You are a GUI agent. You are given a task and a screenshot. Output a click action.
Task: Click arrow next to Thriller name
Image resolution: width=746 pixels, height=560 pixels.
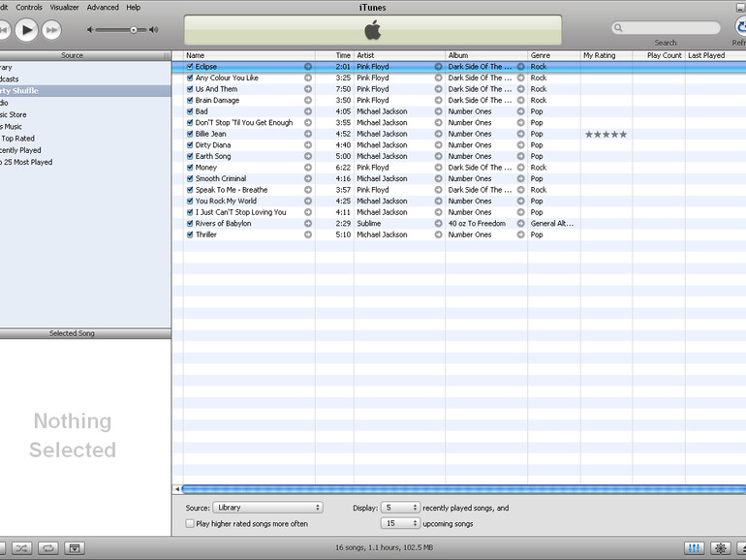pos(308,234)
